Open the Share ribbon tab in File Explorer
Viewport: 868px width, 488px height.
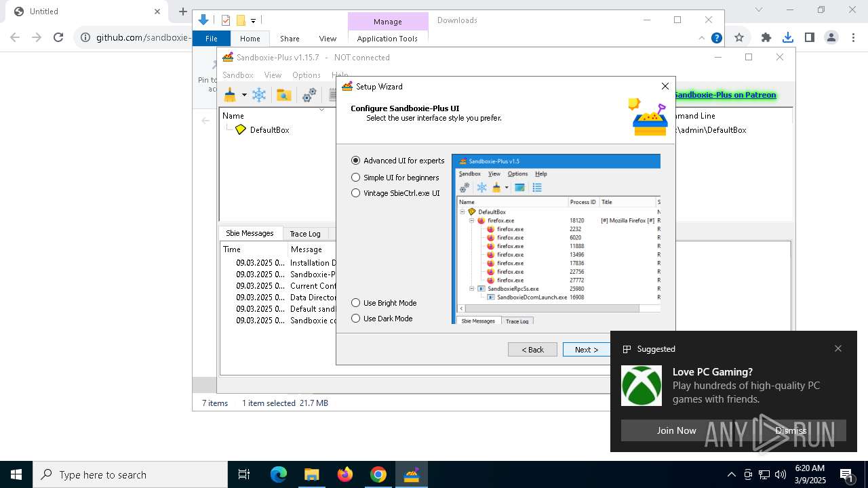(290, 39)
